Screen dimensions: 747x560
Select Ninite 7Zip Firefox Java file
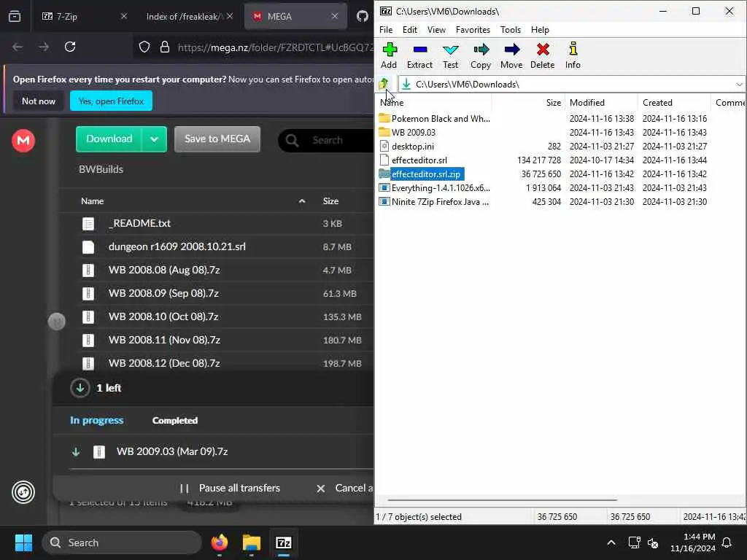(x=434, y=202)
